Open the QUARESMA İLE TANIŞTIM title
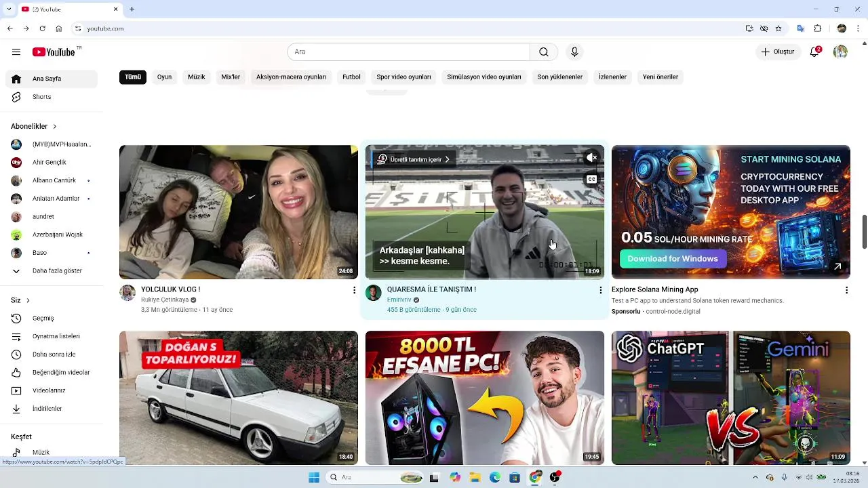 tap(431, 289)
